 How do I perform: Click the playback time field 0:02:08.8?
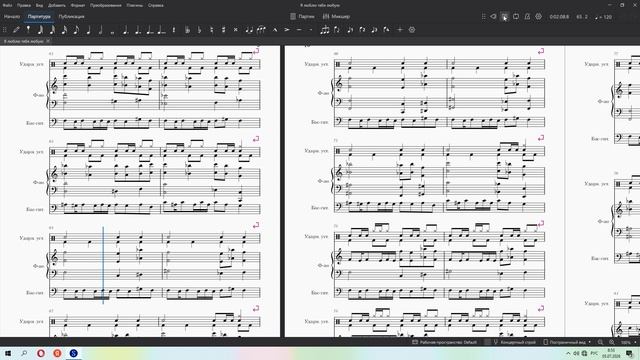click(x=560, y=17)
